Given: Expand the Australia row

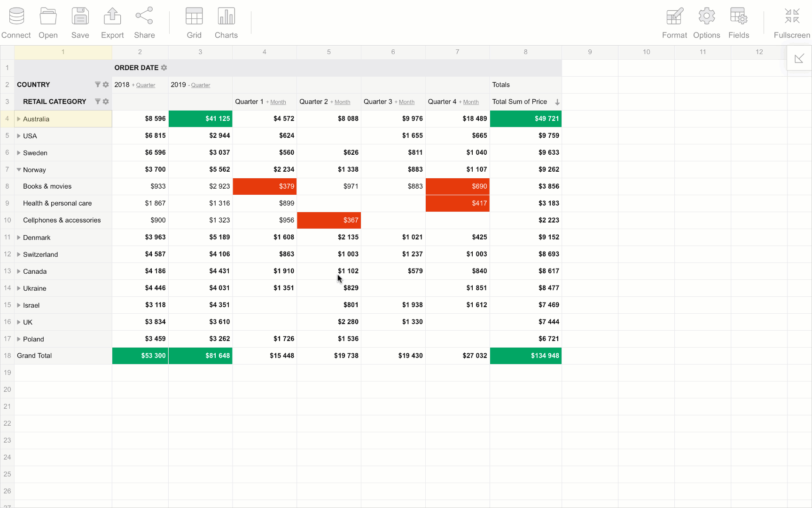Looking at the screenshot, I should pos(19,119).
